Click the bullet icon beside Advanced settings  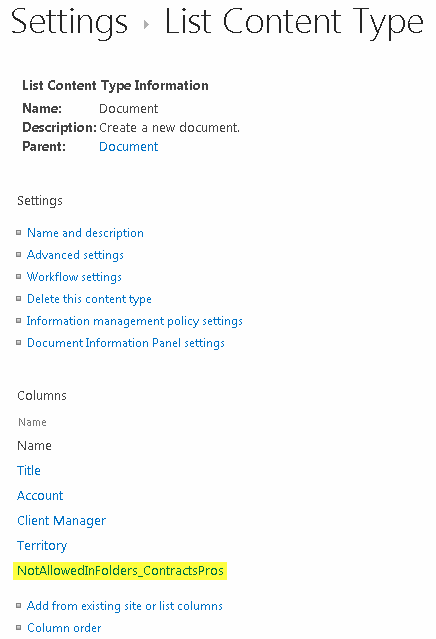pos(18,255)
